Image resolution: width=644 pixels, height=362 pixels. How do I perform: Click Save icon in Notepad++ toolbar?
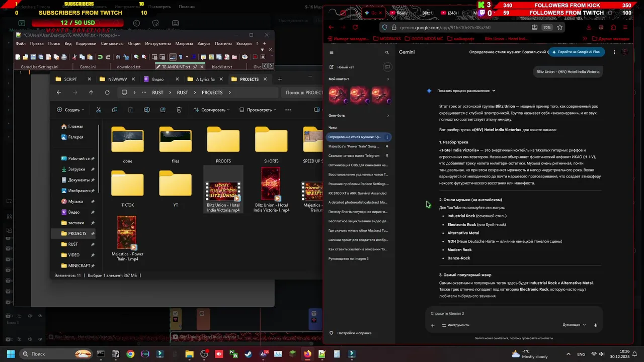33,57
